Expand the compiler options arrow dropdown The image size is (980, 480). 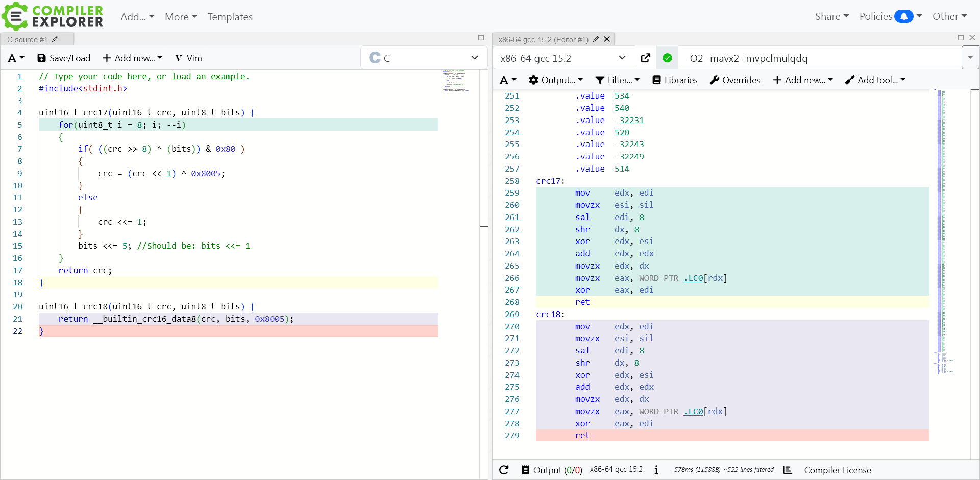coord(970,58)
